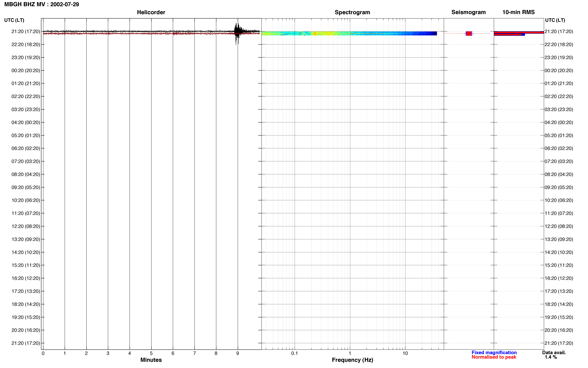Click the plot title 'MBGH BHZ MV : 2002-07-29'
Viewport: 588px width, 368px height.
[42, 4]
